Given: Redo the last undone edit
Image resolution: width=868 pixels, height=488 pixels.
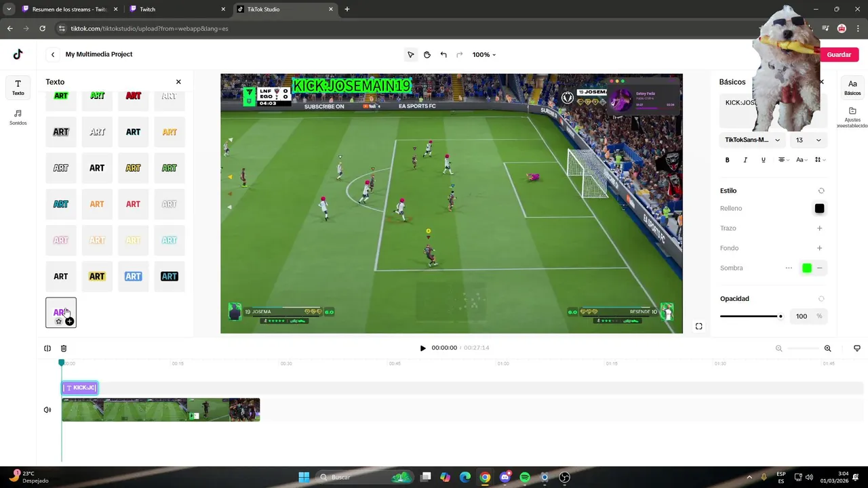Looking at the screenshot, I should pos(460,54).
